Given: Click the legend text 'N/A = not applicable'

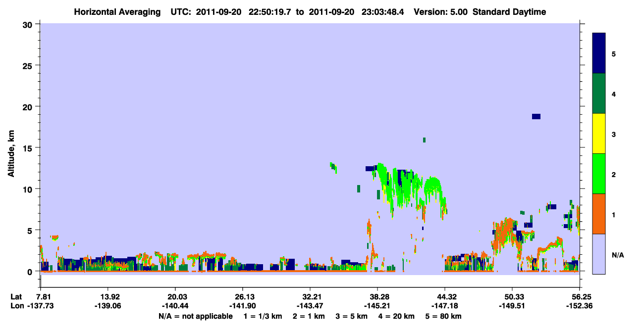Looking at the screenshot, I should pyautogui.click(x=196, y=316).
